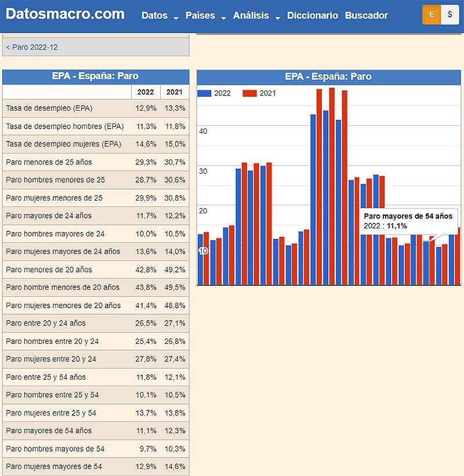Switch currency to euro
Screen dimensions: 464x476
point(431,15)
